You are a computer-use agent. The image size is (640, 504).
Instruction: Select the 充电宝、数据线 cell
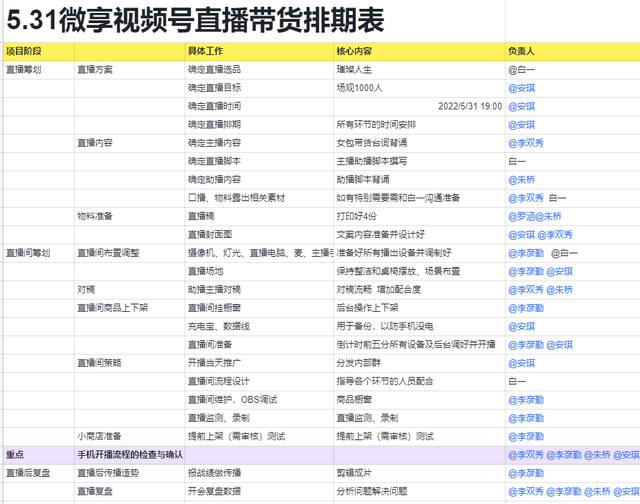259,326
